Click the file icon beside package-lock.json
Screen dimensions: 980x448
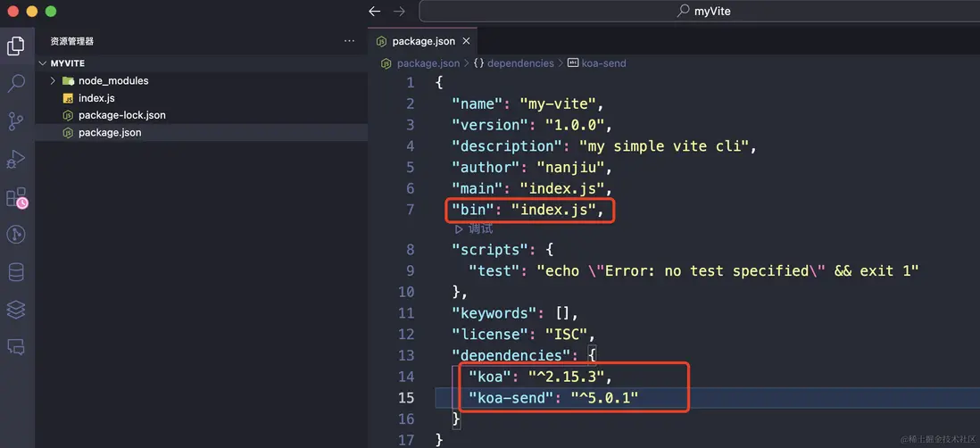(68, 115)
